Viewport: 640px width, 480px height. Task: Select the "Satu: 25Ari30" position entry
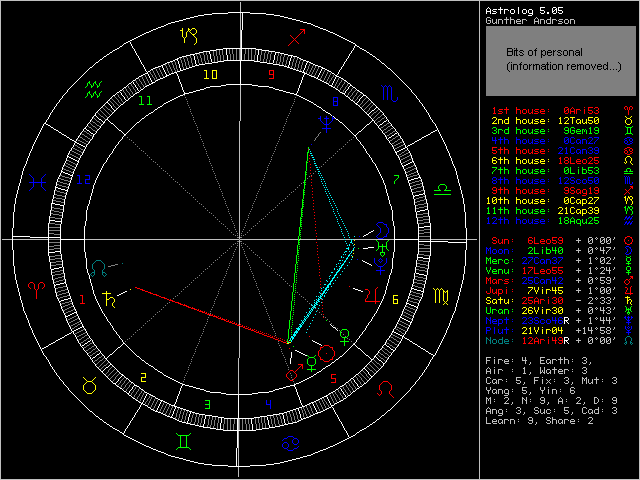560,300
